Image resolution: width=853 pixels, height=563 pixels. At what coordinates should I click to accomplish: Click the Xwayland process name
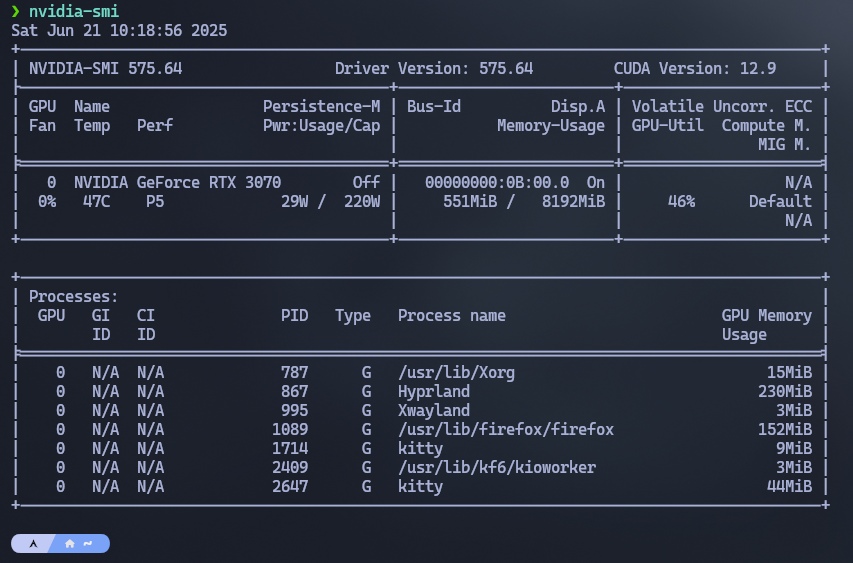(x=434, y=411)
